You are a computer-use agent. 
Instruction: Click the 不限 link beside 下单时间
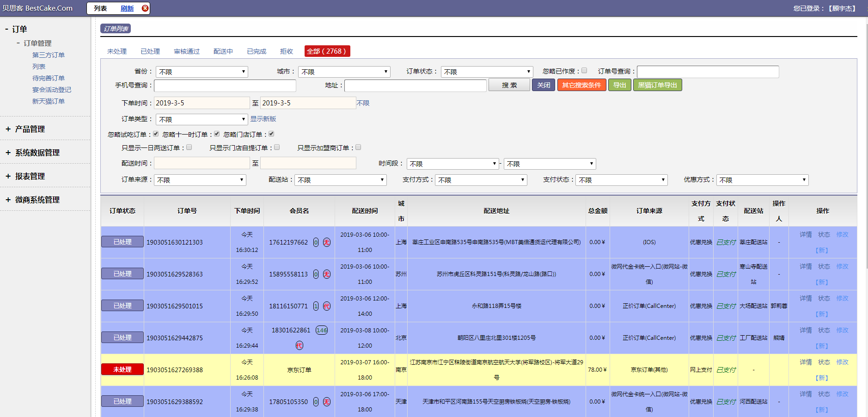(x=363, y=103)
